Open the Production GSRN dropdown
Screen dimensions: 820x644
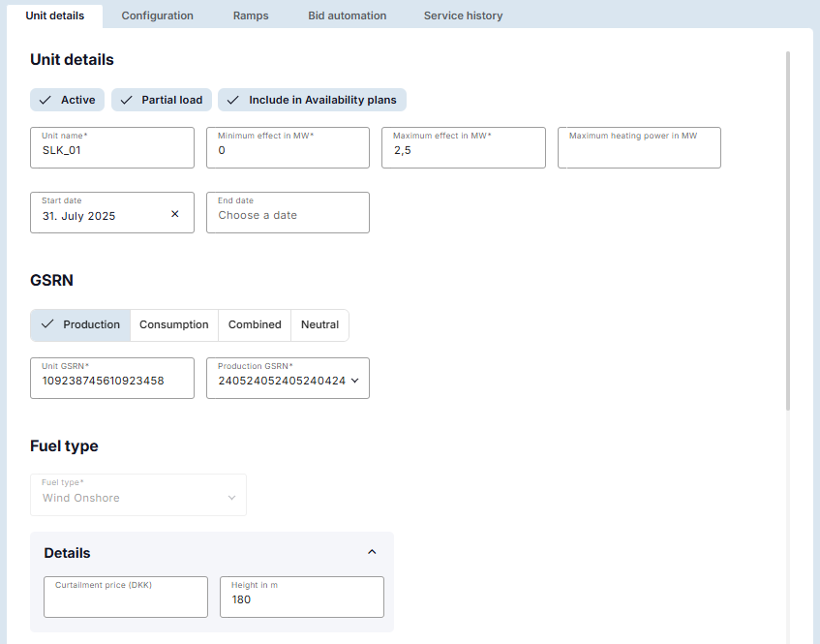[354, 381]
